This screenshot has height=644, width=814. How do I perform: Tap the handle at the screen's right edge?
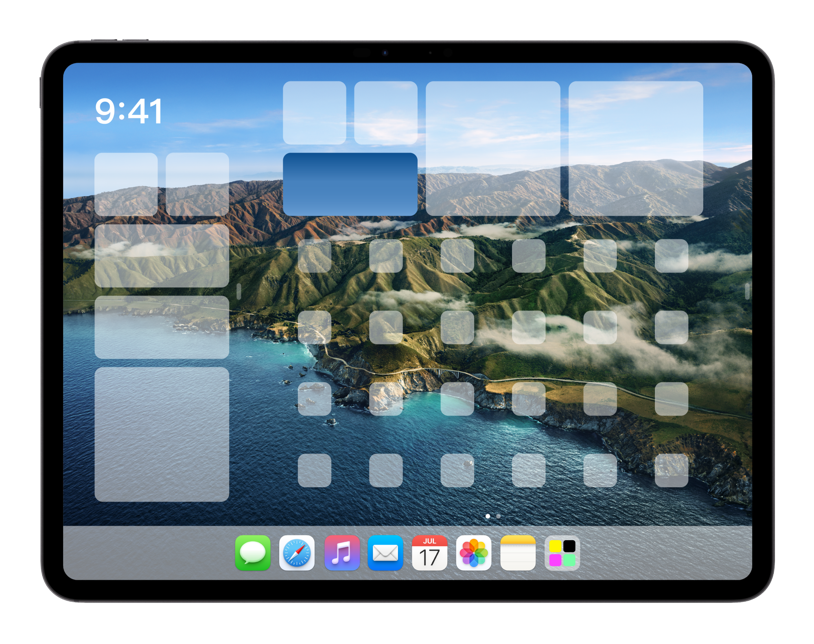pyautogui.click(x=747, y=291)
